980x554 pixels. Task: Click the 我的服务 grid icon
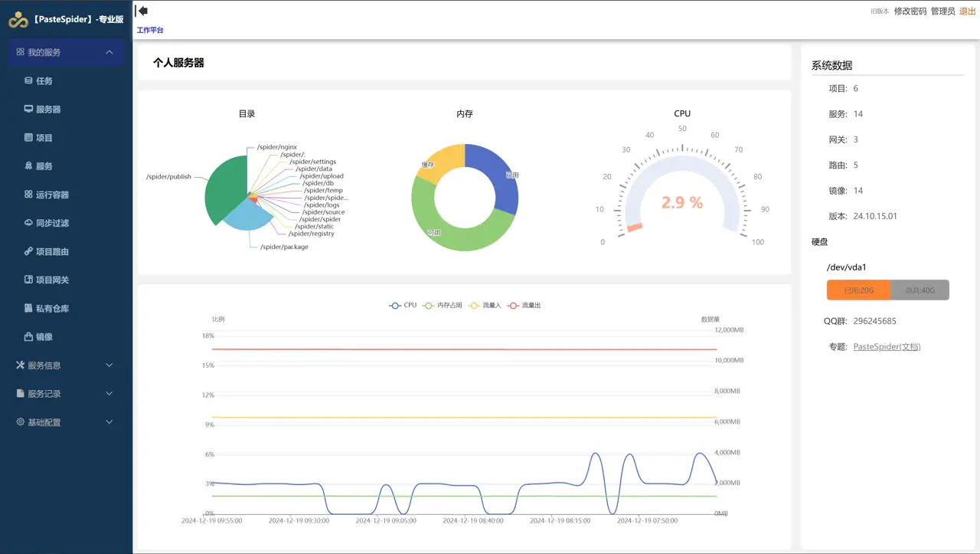pyautogui.click(x=20, y=52)
